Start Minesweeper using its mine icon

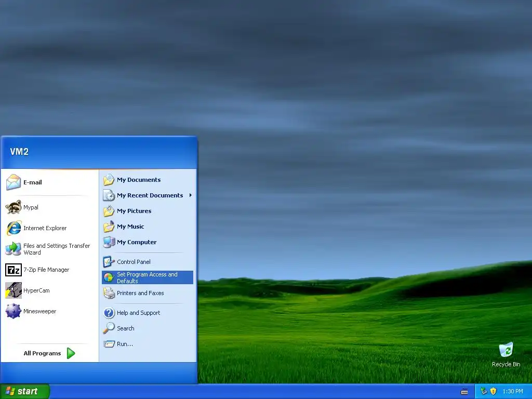(13, 311)
